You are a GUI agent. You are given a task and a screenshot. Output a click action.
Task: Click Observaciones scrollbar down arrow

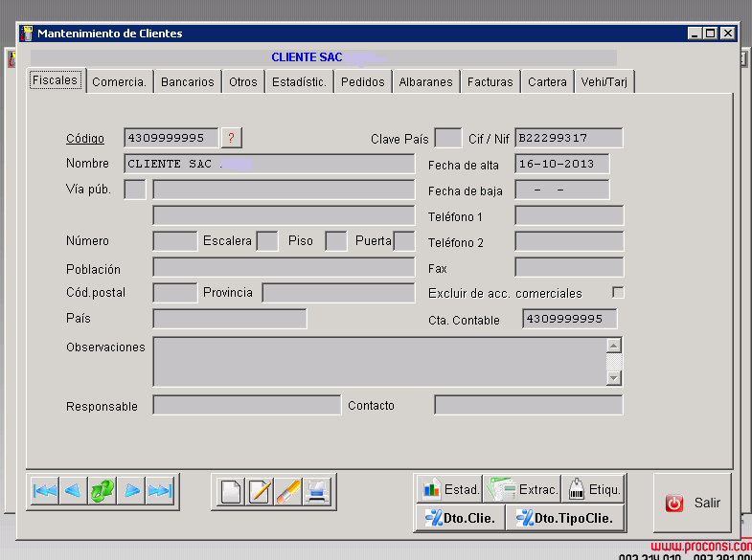point(614,378)
